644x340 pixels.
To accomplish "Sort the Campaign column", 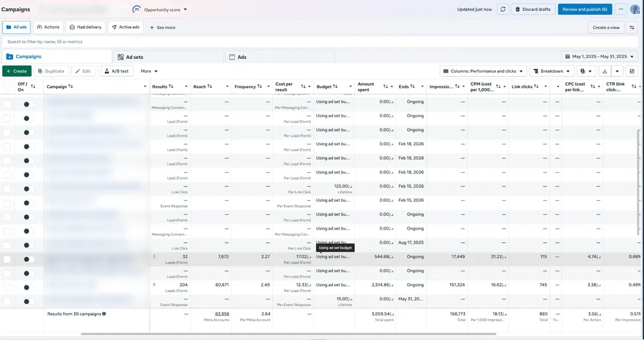I will pyautogui.click(x=70, y=86).
